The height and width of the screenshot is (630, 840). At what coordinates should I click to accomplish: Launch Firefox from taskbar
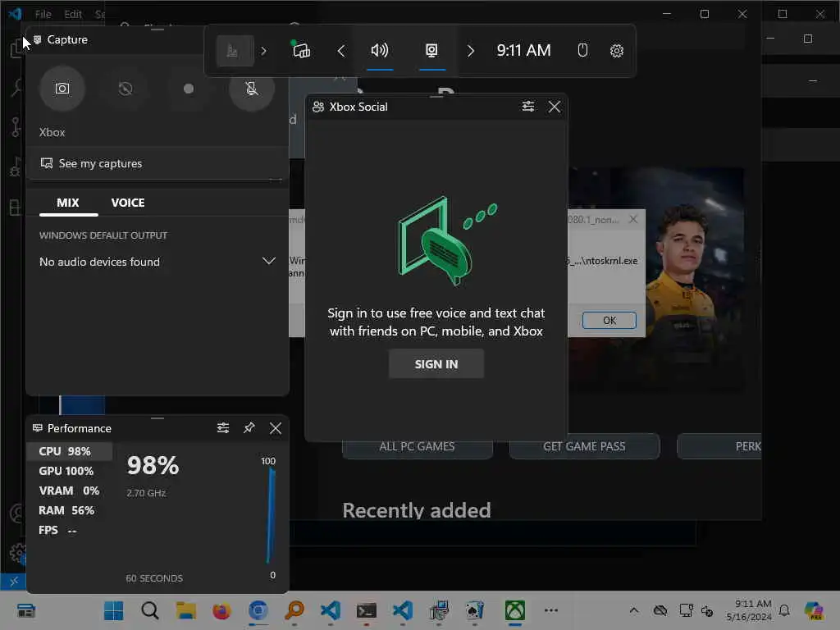[x=221, y=610]
